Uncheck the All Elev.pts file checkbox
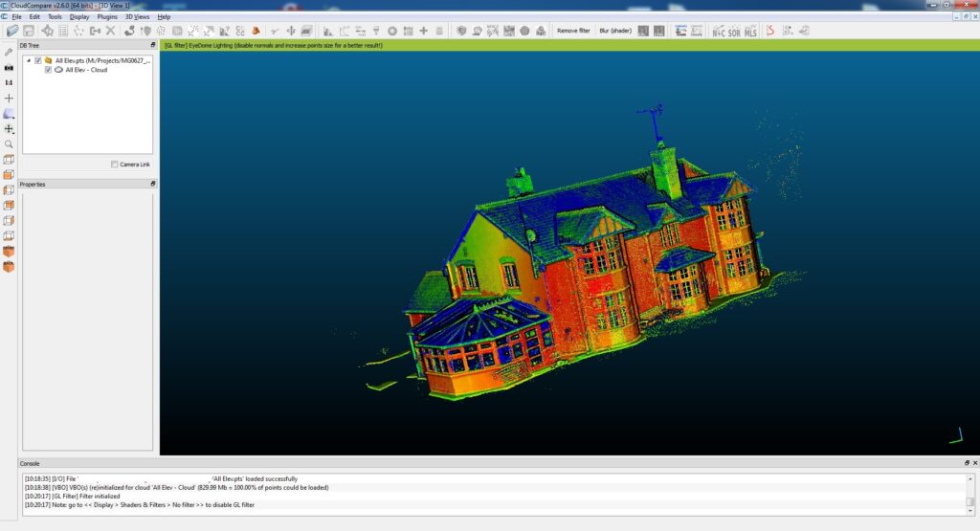Screen dimensions: 980x531 tap(38, 60)
